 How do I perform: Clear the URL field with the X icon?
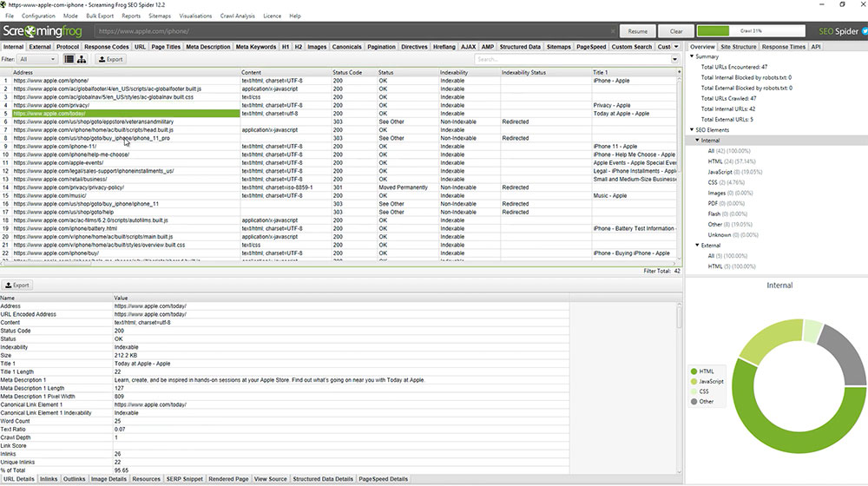(x=613, y=31)
